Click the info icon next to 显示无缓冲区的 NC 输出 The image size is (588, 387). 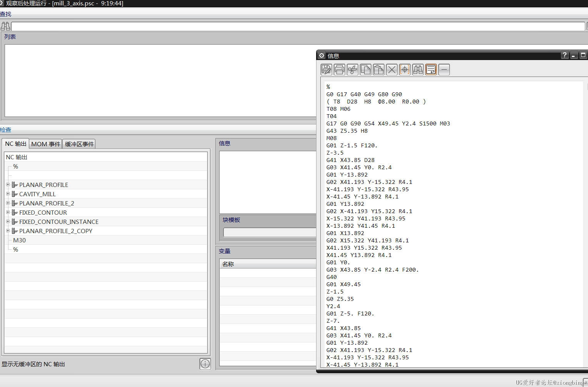pyautogui.click(x=205, y=364)
